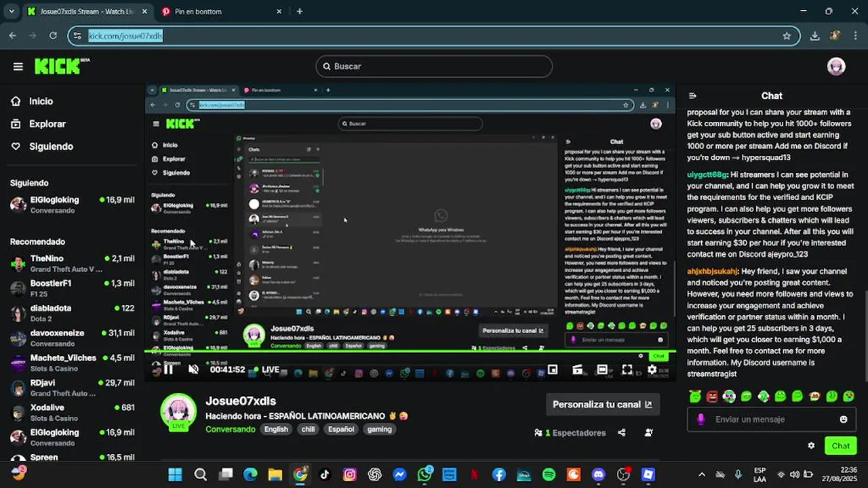Clip the stream with the clapperboard icon
The image size is (868, 488).
pyautogui.click(x=577, y=369)
